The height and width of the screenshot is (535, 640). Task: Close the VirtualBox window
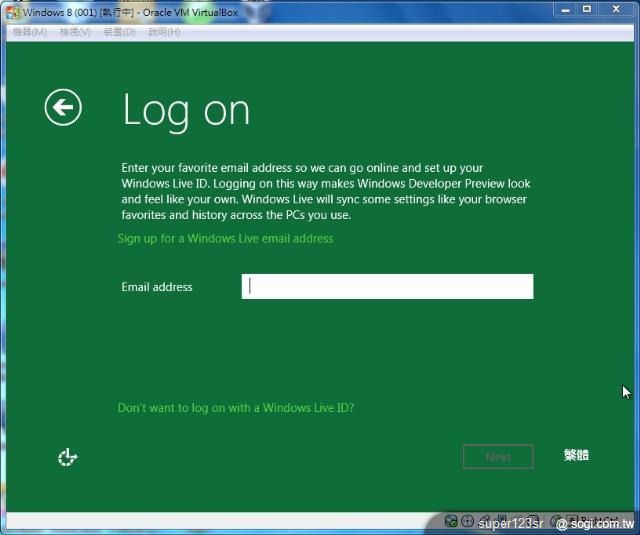(616, 9)
